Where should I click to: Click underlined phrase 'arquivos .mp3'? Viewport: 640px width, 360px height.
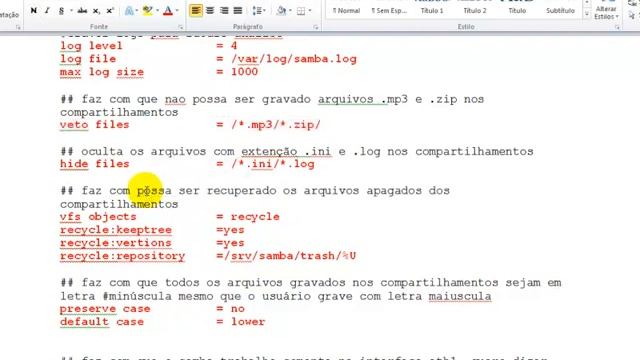pyautogui.click(x=363, y=99)
